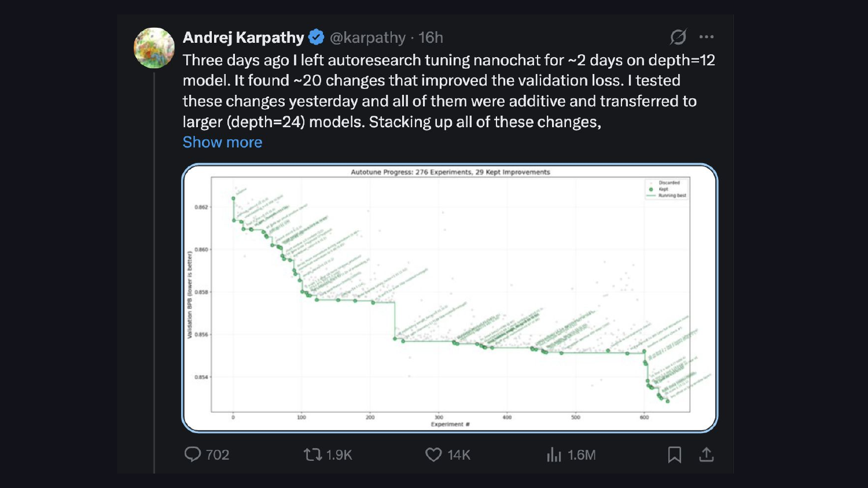Click the reply speech bubble icon
The height and width of the screenshot is (488, 868).
[193, 454]
